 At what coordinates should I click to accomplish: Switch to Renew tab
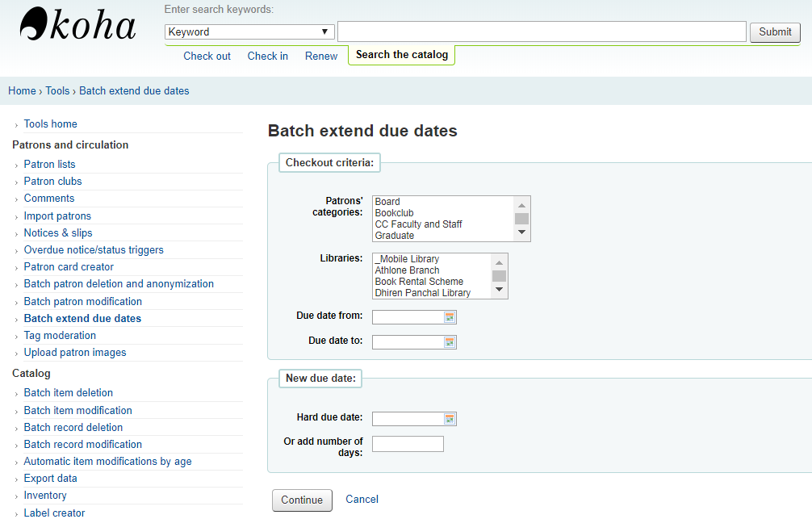[321, 56]
